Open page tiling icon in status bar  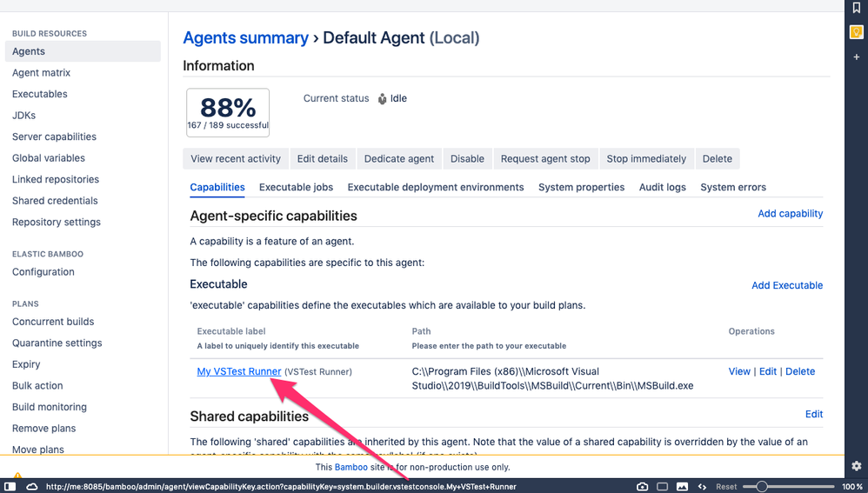click(662, 486)
